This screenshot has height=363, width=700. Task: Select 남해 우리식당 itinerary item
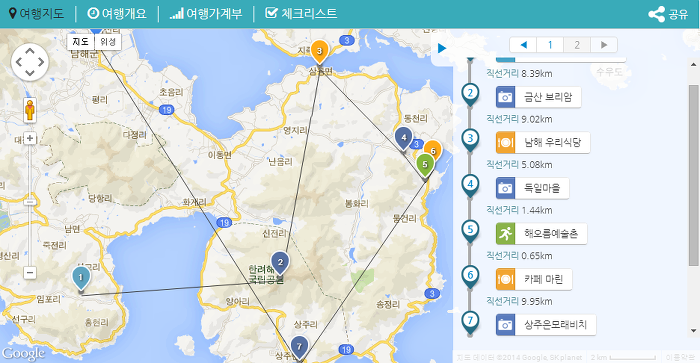pyautogui.click(x=543, y=143)
